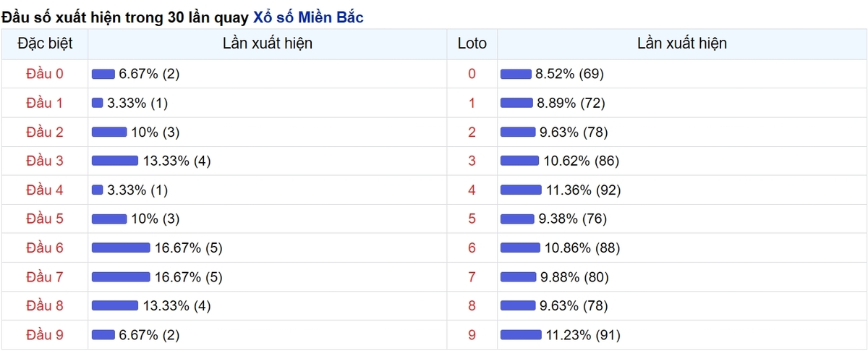Click the Đầu 6 16.67% progress bar

click(x=121, y=248)
